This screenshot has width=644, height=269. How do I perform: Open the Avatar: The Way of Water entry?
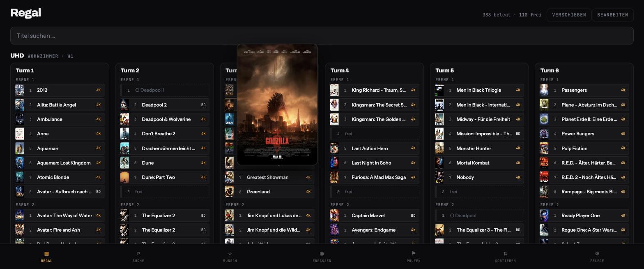60,216
